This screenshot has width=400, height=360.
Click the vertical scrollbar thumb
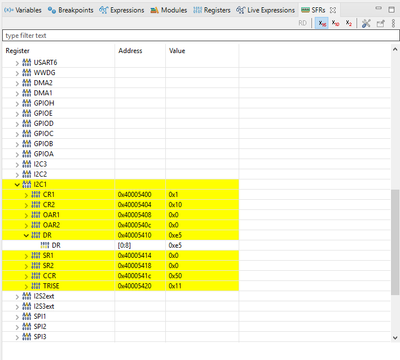click(x=395, y=242)
